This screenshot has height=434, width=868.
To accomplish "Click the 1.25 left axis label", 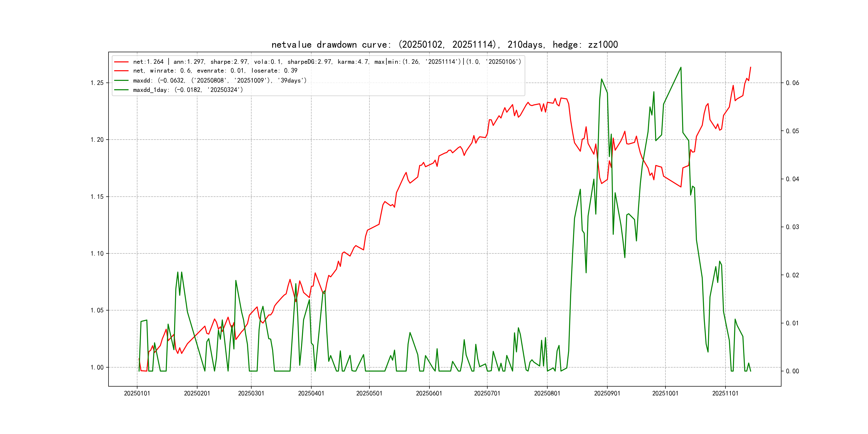I will pyautogui.click(x=97, y=83).
